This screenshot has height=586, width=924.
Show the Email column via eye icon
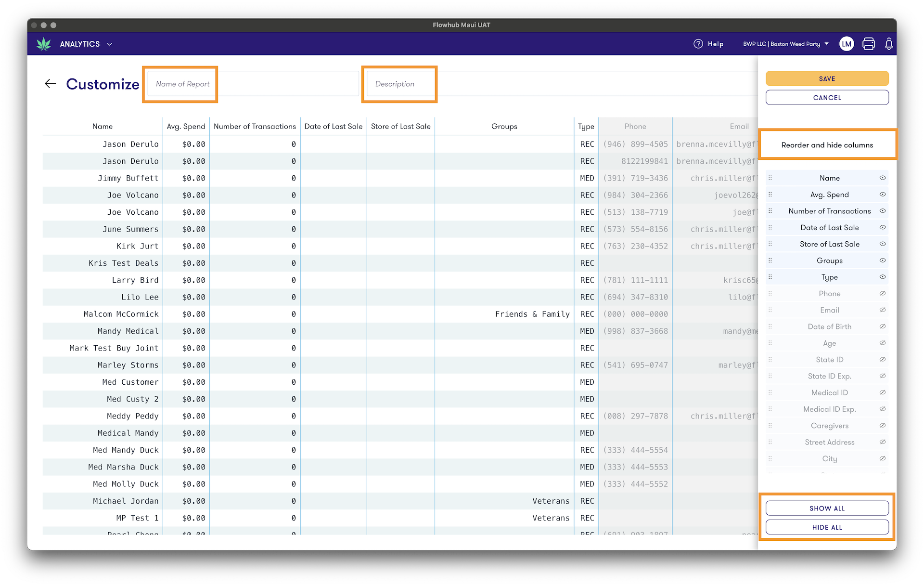coord(883,310)
